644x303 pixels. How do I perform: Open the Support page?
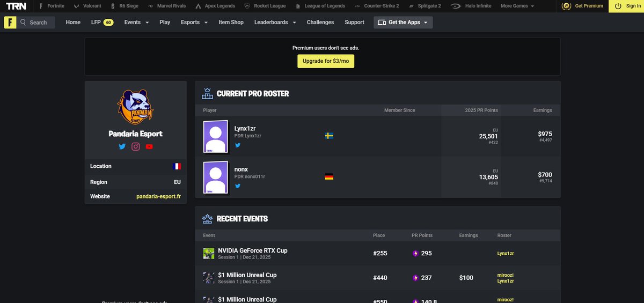(x=354, y=23)
